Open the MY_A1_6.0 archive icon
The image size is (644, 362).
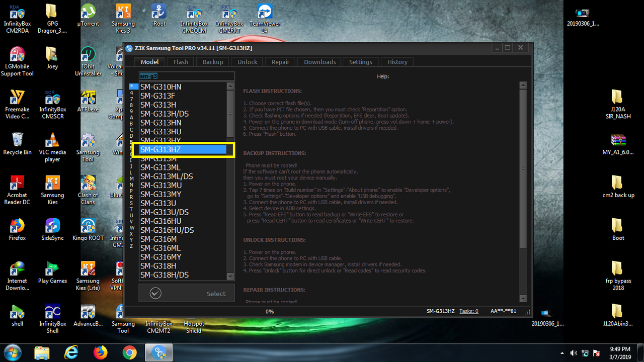pos(618,144)
